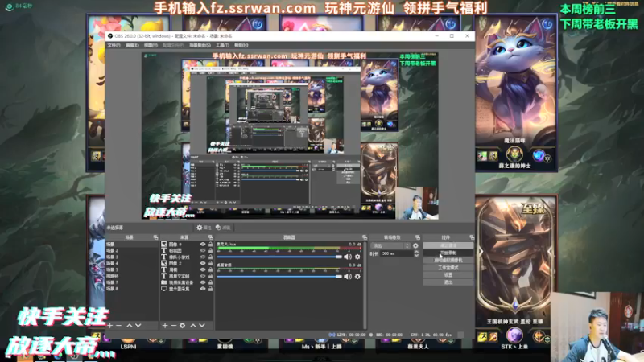Hide the 视频采集设备 source

[x=203, y=282]
